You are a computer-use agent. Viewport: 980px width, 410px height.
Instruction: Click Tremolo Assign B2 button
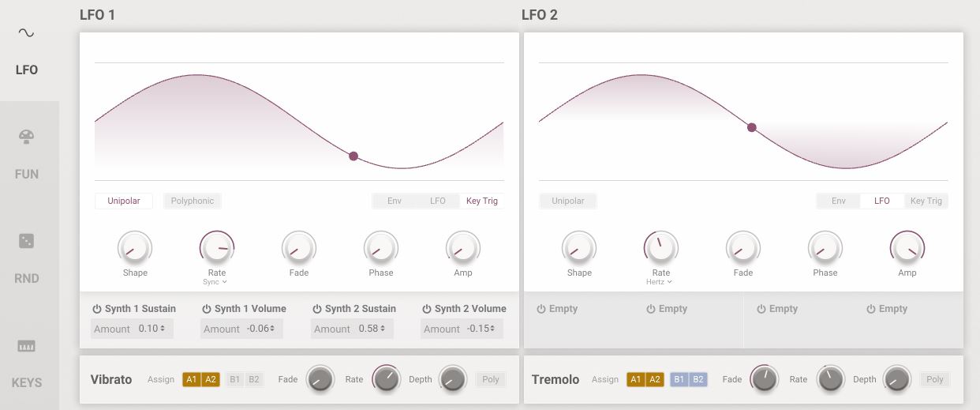tap(698, 379)
